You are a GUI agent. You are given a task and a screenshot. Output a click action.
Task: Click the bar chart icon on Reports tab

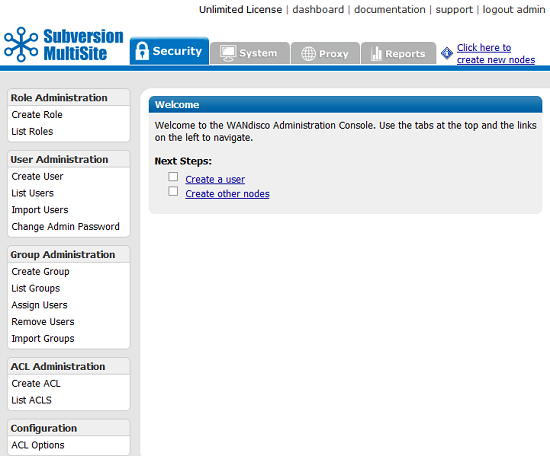tap(376, 53)
